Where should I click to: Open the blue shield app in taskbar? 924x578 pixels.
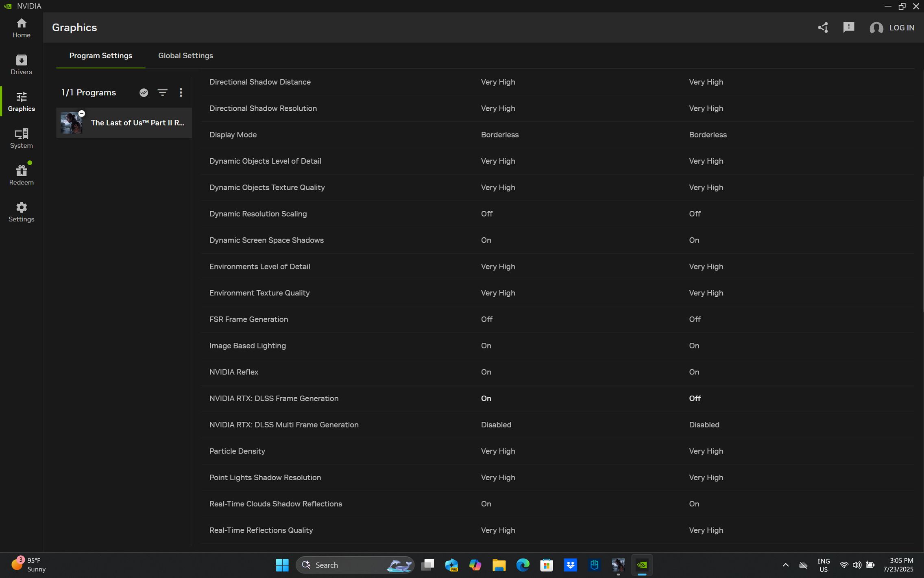point(595,565)
